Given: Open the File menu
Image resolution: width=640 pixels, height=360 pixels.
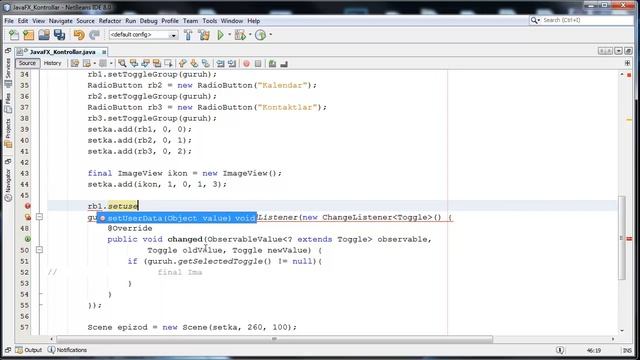Looking at the screenshot, I should (9, 21).
